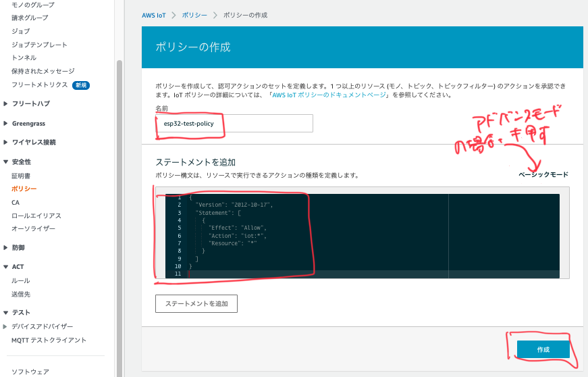This screenshot has height=377, width=588.
Task: Go to ポリシー breadcrumb link
Action: point(194,16)
